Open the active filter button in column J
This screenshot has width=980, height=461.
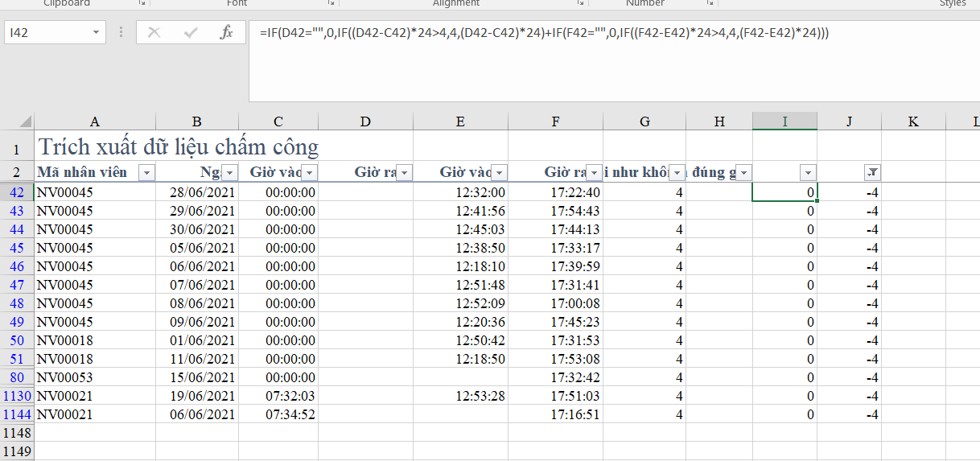872,172
